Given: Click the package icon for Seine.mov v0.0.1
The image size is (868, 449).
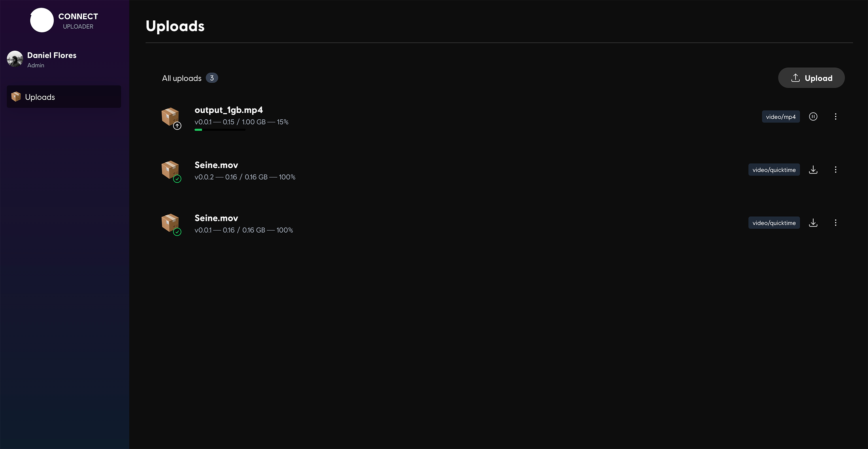Looking at the screenshot, I should [x=170, y=222].
